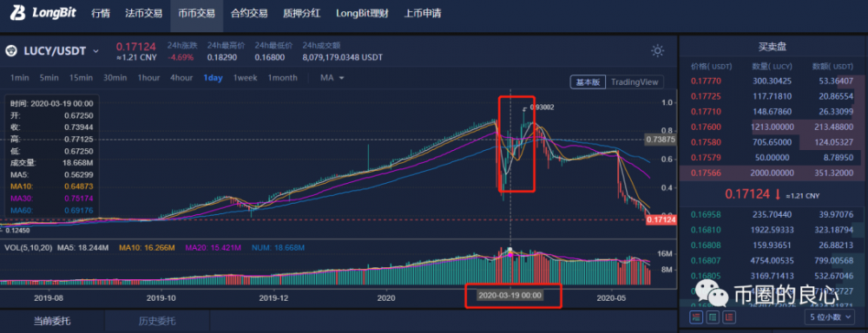This screenshot has height=333, width=868.
Task: Select the 15min interval
Action: [x=81, y=78]
